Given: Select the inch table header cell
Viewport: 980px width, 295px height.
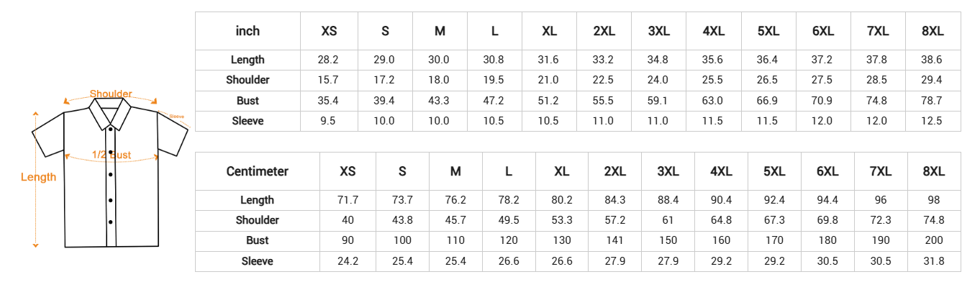Looking at the screenshot, I should click(x=248, y=31).
